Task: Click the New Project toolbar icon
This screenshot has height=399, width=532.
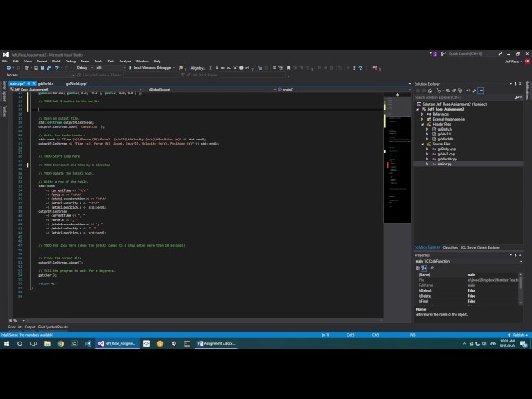Action: pos(27,68)
